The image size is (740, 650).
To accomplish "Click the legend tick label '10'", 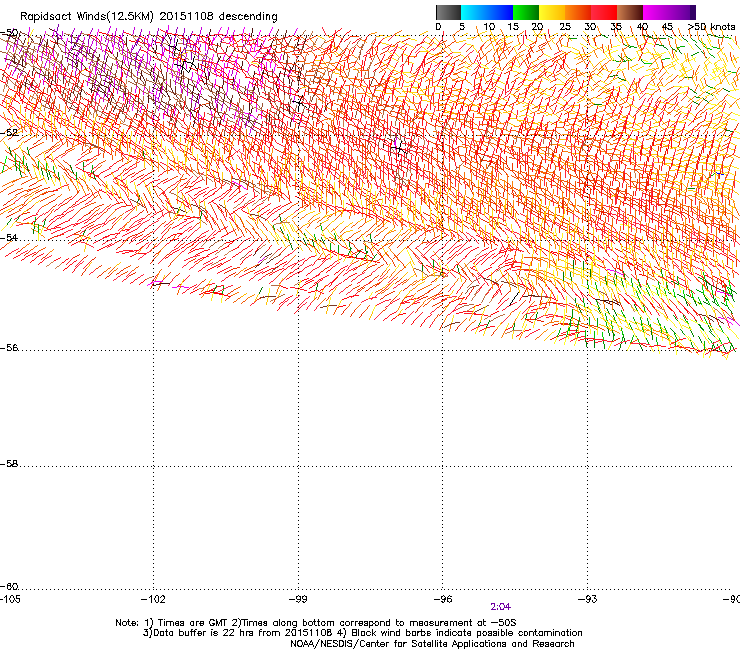I will click(x=489, y=26).
